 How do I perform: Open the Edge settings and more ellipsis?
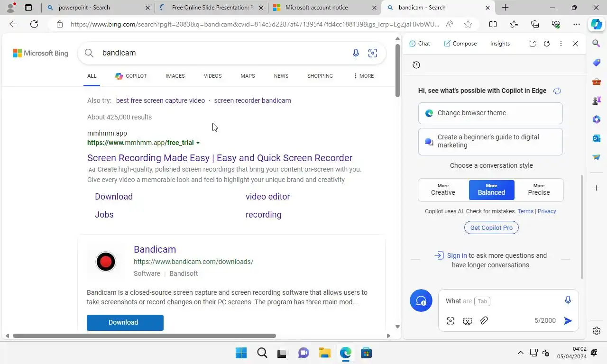[x=576, y=24]
